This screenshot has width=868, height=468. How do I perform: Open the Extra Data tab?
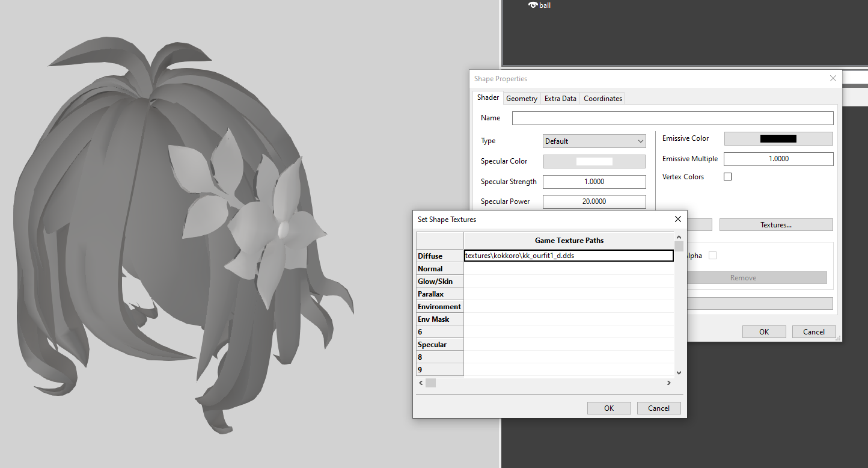[560, 98]
